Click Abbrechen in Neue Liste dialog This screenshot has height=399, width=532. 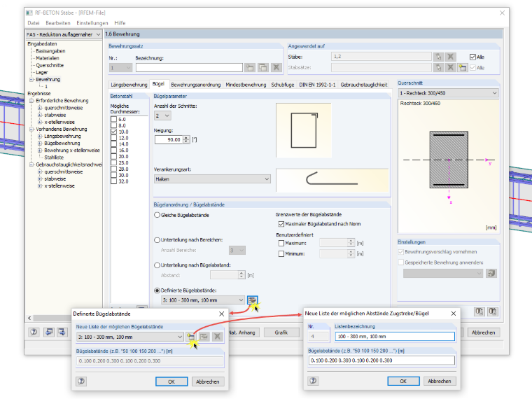coord(440,381)
